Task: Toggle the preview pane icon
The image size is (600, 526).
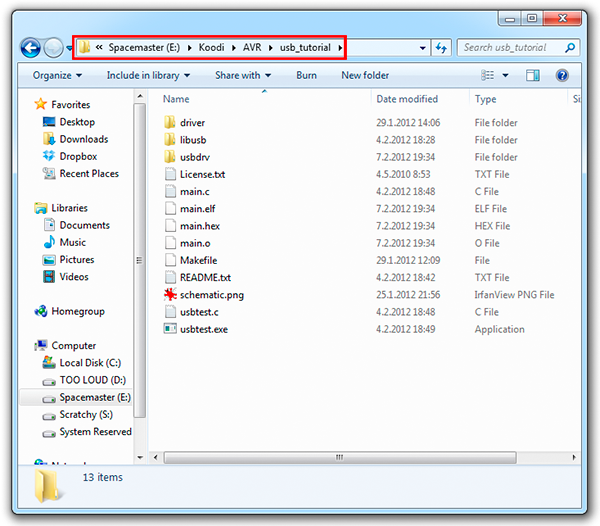Action: point(532,75)
